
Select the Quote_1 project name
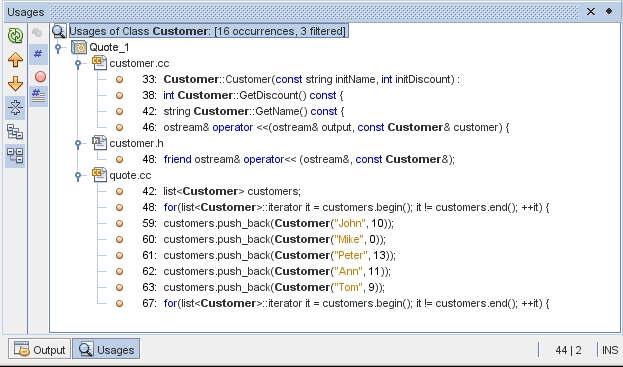109,48
